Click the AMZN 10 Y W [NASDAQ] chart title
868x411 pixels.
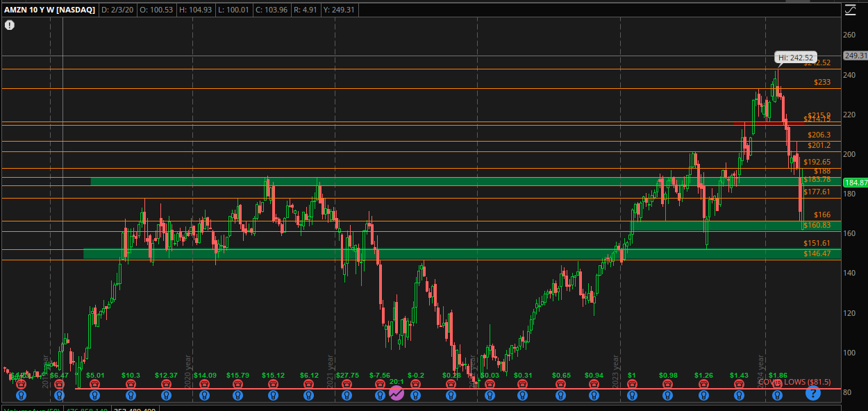pyautogui.click(x=49, y=10)
